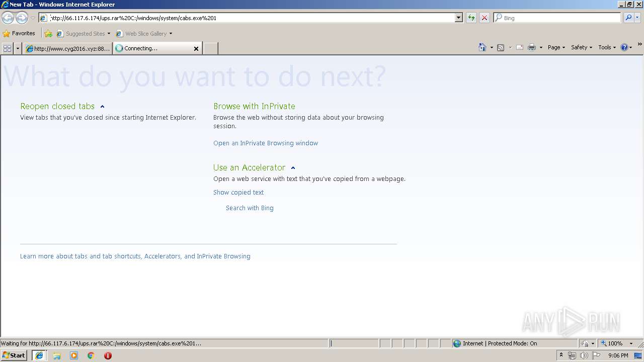Image resolution: width=644 pixels, height=362 pixels.
Task: Expand the Web Slice Gallery dropdown arrow
Action: [x=171, y=34]
